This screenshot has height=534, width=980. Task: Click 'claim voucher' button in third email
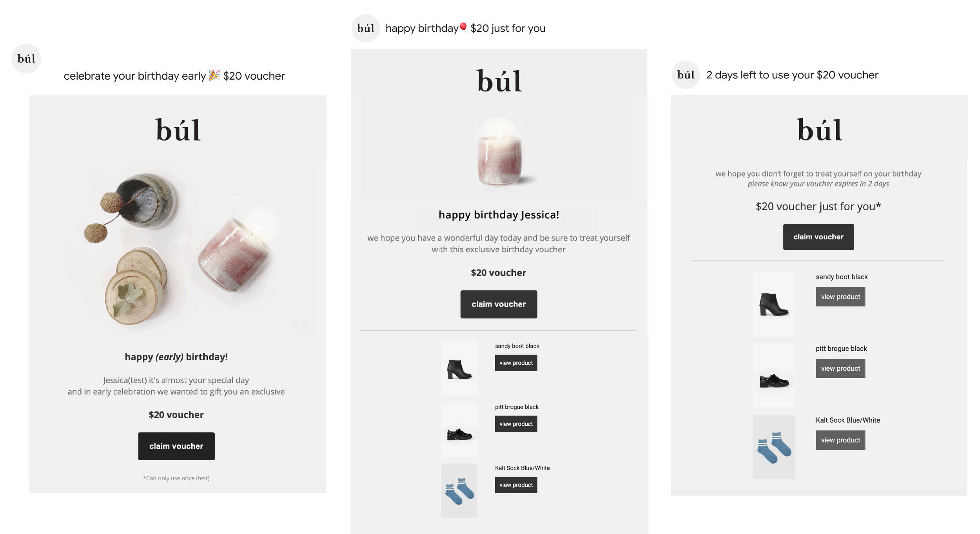tap(818, 236)
